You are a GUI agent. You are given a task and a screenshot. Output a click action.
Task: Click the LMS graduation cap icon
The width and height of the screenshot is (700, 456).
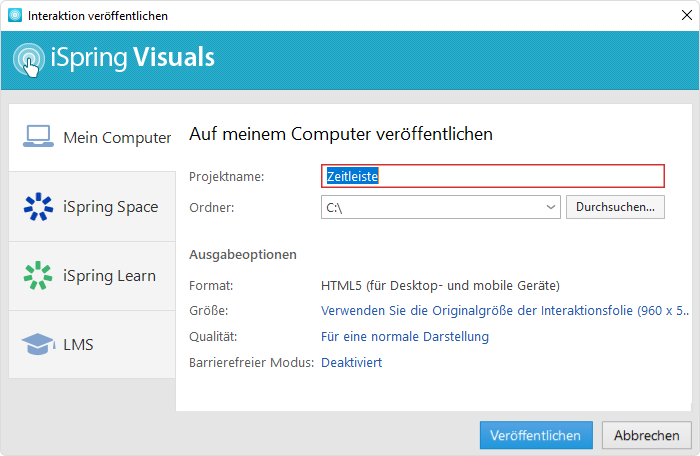[38, 344]
